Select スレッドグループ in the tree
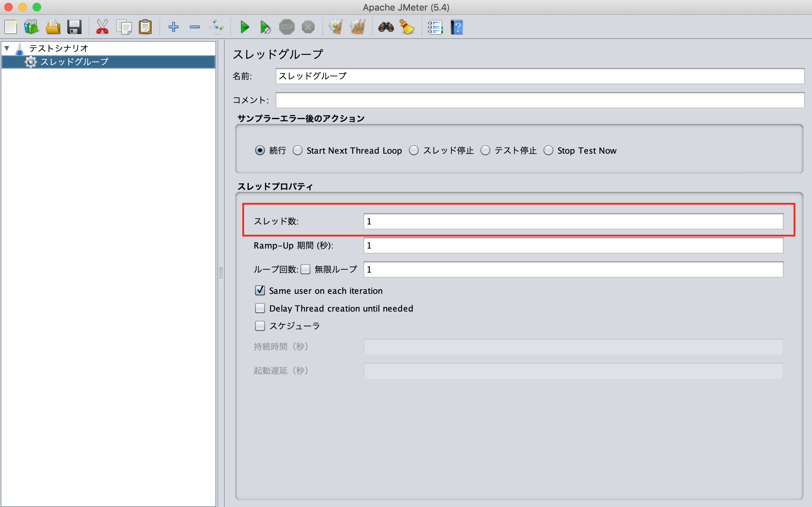Screen dimensions: 812x507 click(x=74, y=62)
